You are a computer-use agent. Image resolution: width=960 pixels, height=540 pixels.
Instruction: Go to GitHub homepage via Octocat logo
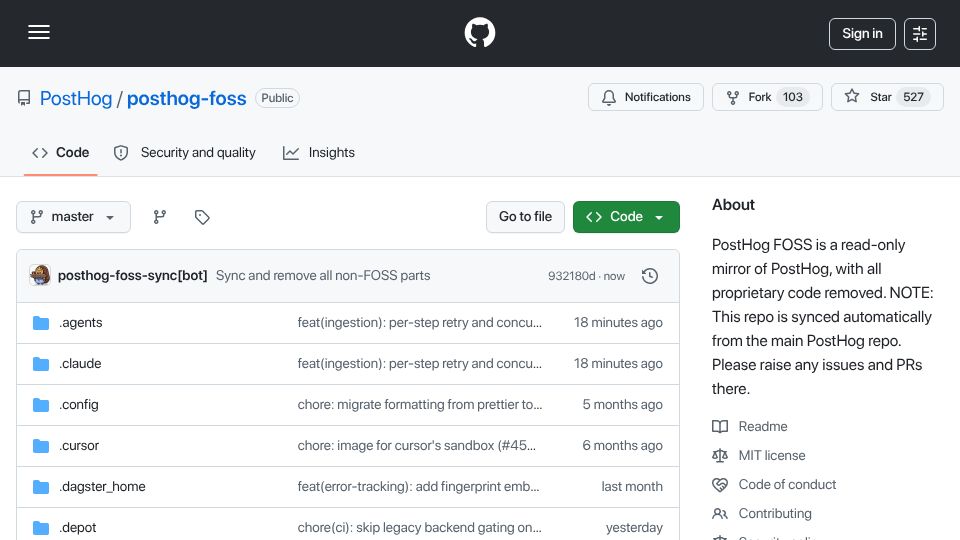(479, 32)
